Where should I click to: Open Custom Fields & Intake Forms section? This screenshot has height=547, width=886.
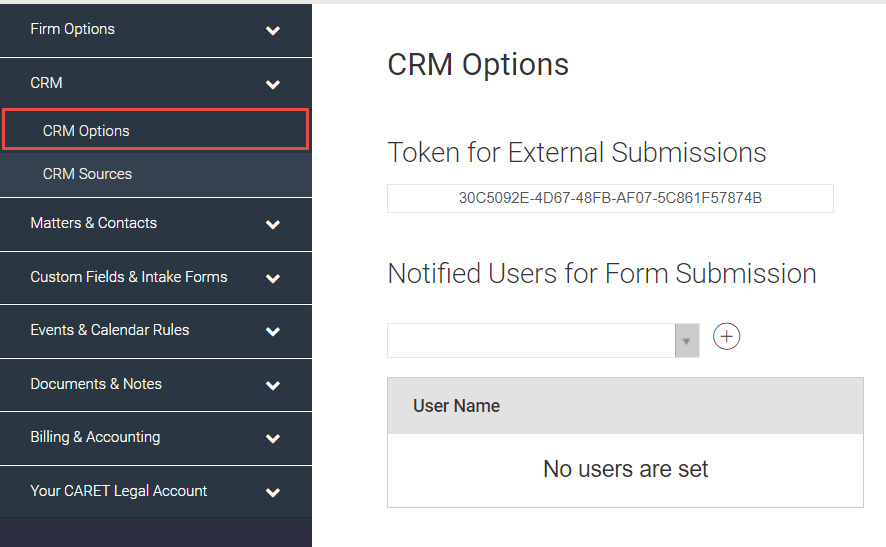point(155,277)
